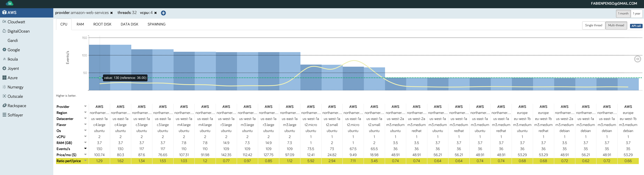Open the Rackspace provider link
This screenshot has height=175, width=644.
pyautogui.click(x=17, y=105)
